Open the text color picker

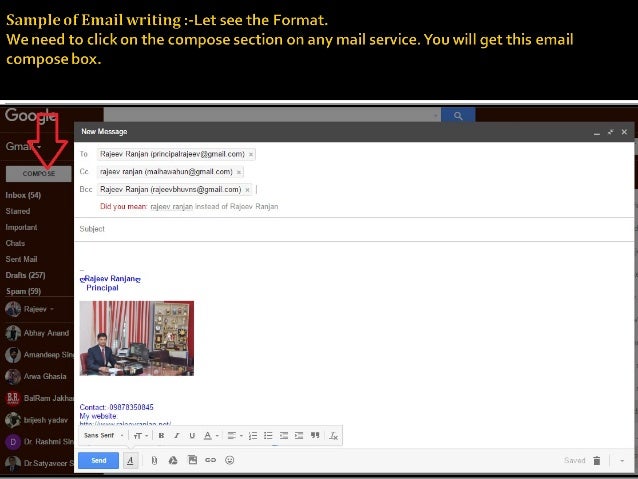[x=210, y=435]
